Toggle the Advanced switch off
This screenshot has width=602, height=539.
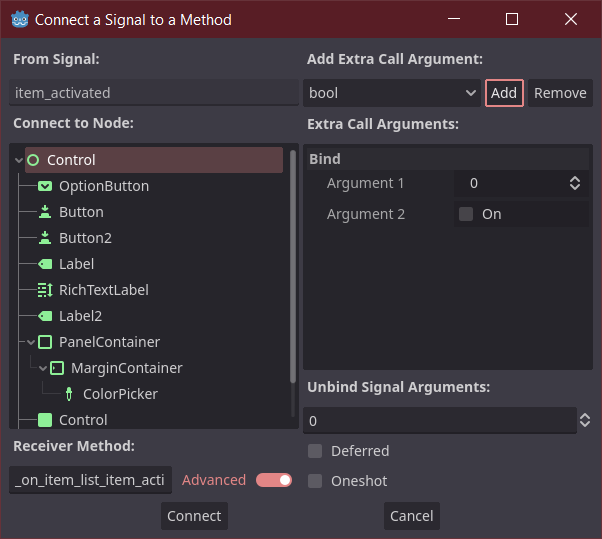[x=274, y=480]
